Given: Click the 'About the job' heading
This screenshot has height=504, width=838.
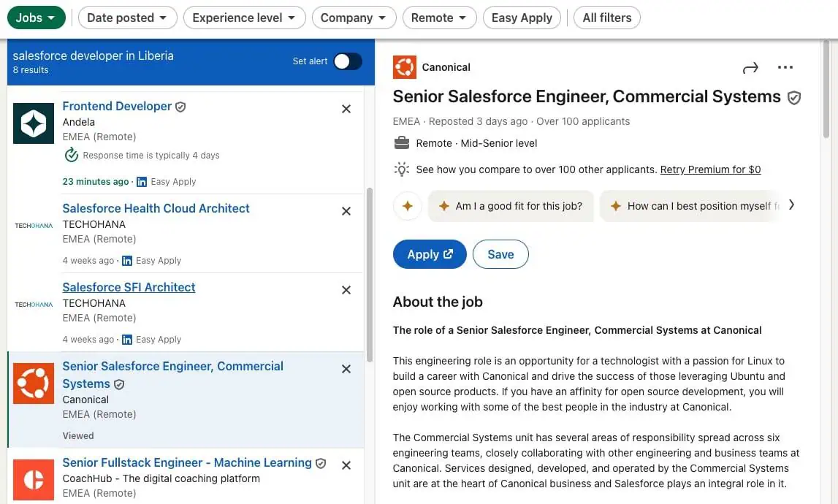Looking at the screenshot, I should pyautogui.click(x=438, y=302).
